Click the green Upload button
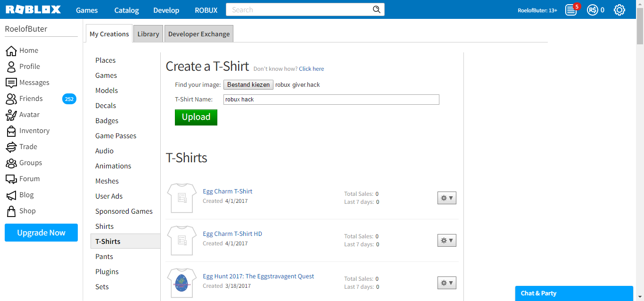Image resolution: width=644 pixels, height=301 pixels. click(x=196, y=117)
